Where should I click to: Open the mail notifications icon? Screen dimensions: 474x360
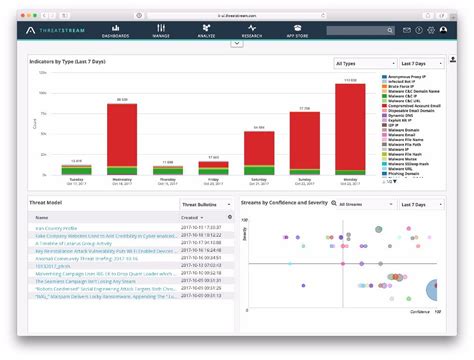(407, 30)
